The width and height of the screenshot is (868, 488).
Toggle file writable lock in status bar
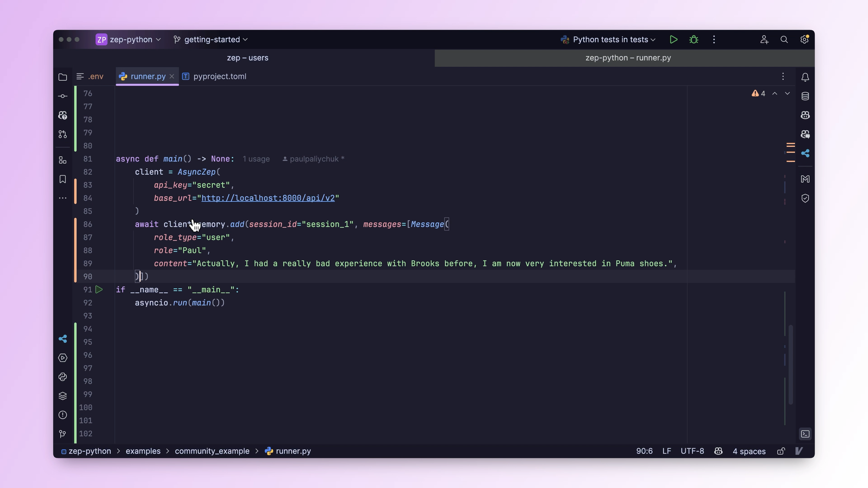[781, 451]
